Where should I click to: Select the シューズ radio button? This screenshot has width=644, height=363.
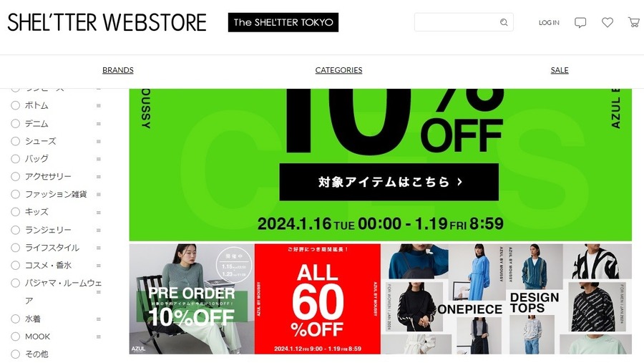tap(15, 142)
